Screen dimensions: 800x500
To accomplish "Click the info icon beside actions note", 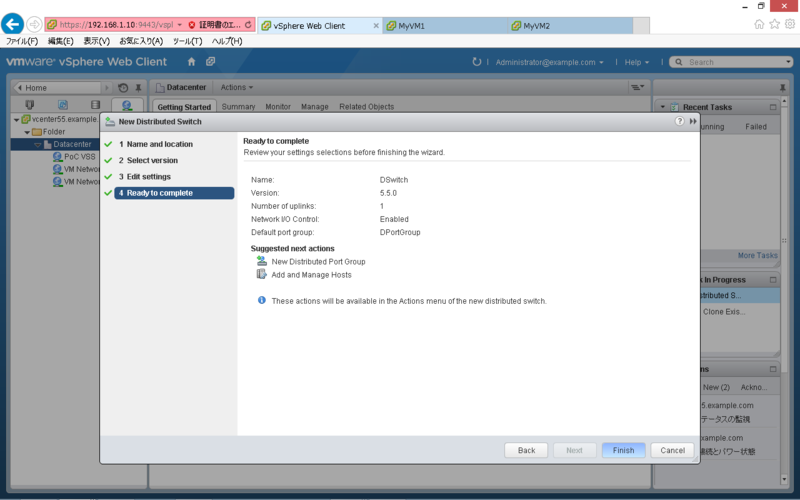I will [x=262, y=300].
